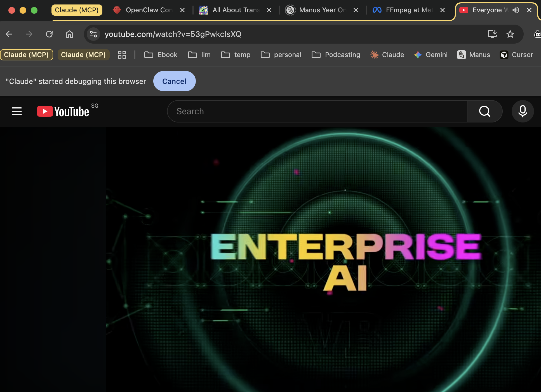Click the YouTube logo home link
541x392 pixels.
[x=63, y=111]
